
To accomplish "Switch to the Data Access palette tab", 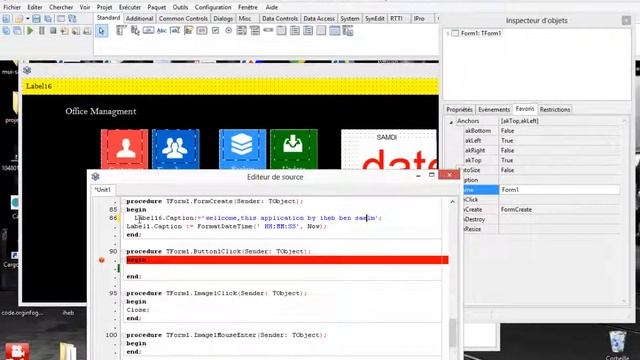I will tap(319, 19).
